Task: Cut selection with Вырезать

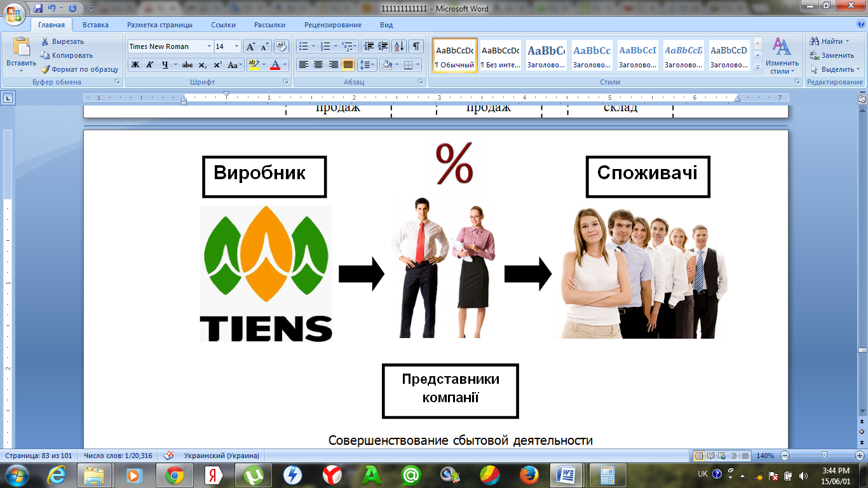Action: (62, 41)
